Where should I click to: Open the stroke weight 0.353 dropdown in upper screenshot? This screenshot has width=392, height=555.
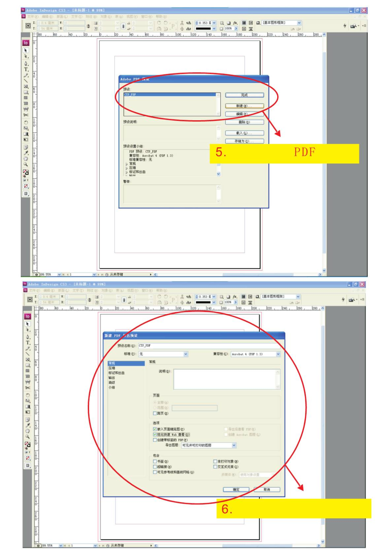point(214,23)
